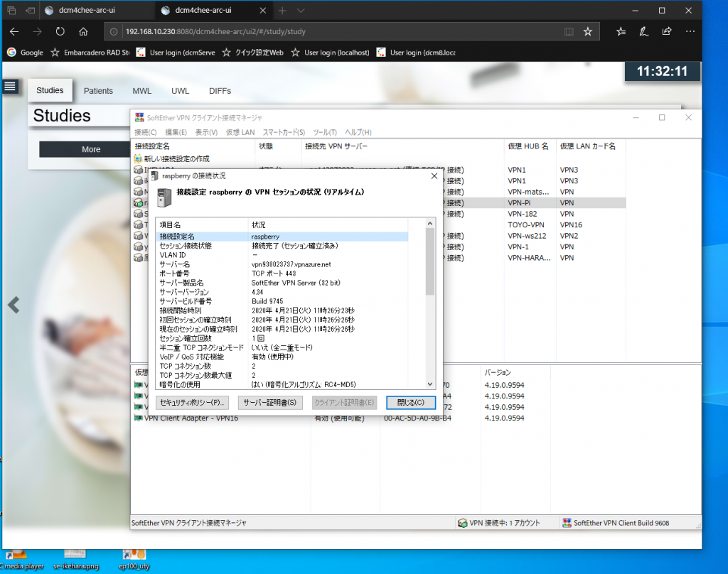Select the VPN-182 hub entry
728x574 pixels.
[x=522, y=214]
